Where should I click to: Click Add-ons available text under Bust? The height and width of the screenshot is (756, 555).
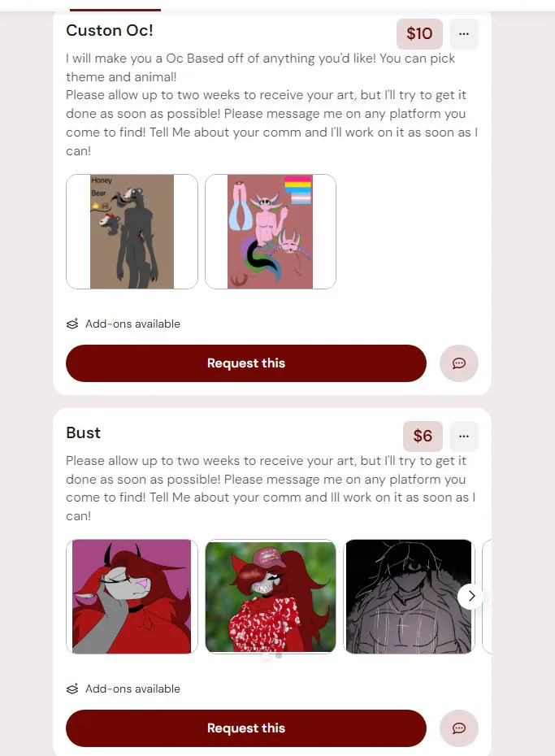[x=133, y=689]
